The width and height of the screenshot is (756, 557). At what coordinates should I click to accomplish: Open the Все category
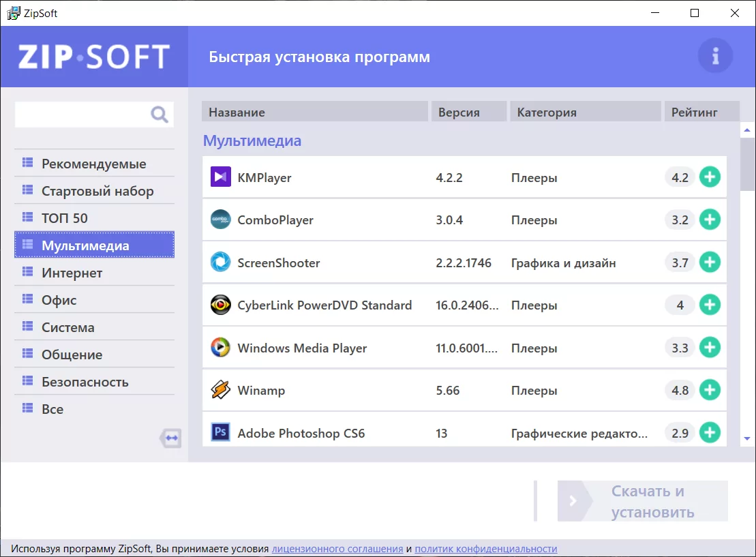click(x=95, y=409)
